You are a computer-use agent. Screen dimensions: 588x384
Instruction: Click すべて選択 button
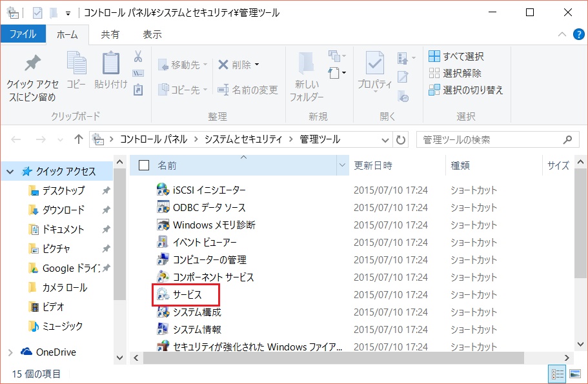pyautogui.click(x=456, y=56)
